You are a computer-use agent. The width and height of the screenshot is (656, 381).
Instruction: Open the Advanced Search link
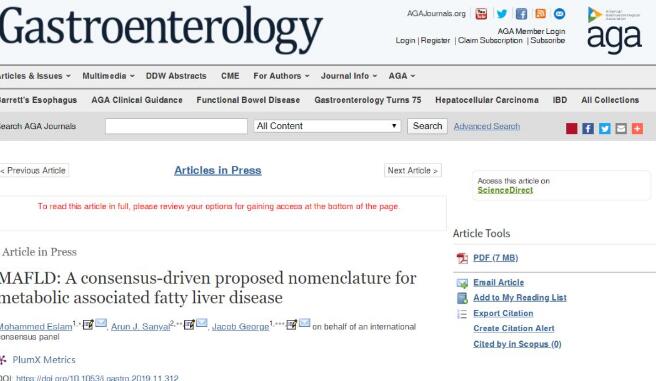pyautogui.click(x=487, y=126)
